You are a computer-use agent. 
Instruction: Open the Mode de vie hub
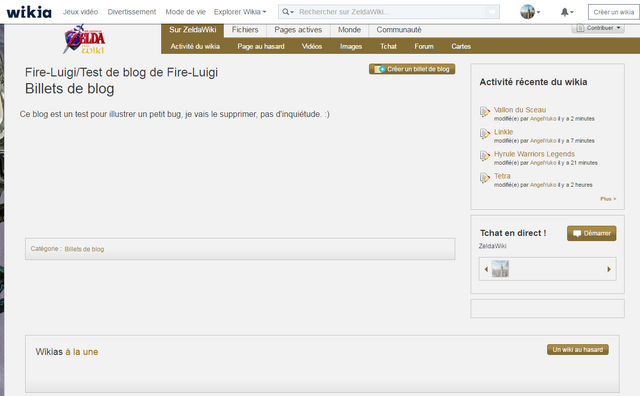pos(185,12)
